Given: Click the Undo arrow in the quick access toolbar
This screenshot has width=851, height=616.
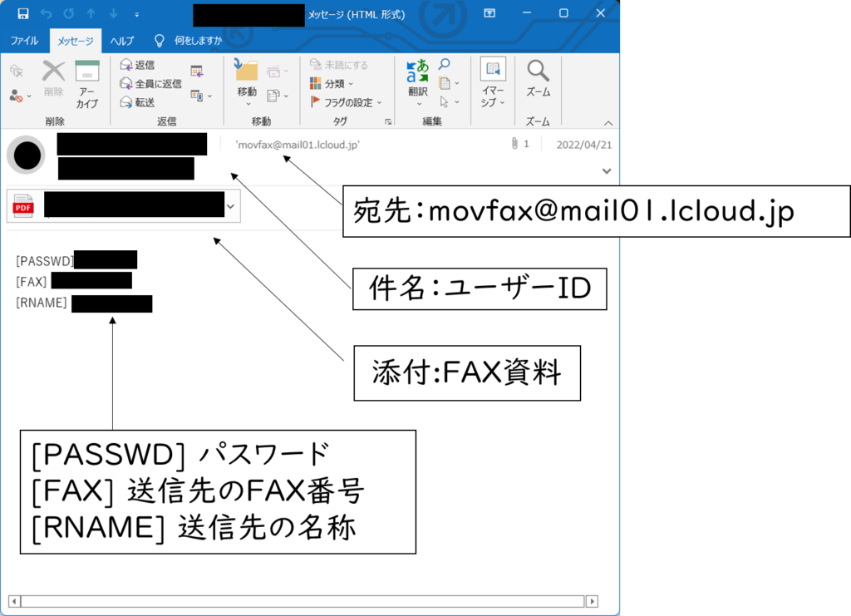Looking at the screenshot, I should (x=46, y=13).
